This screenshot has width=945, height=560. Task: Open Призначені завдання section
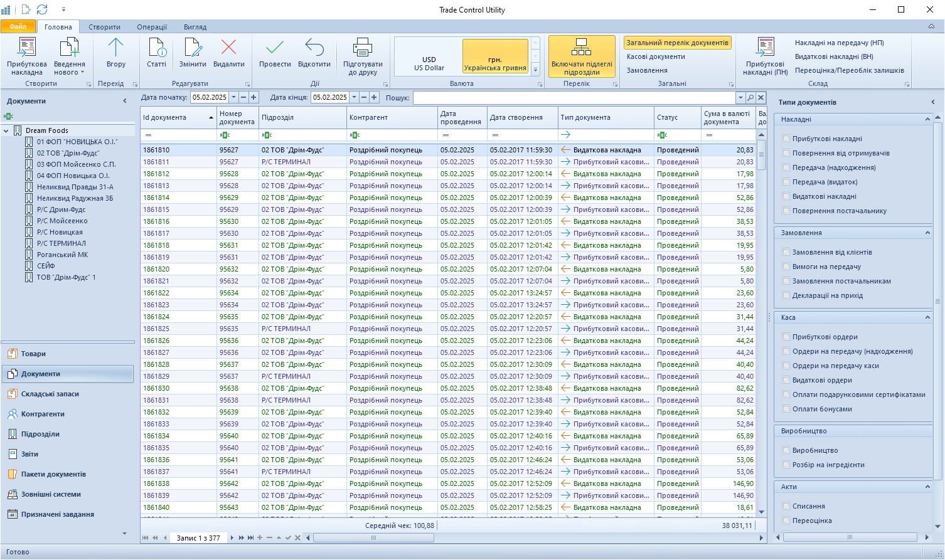(68, 514)
